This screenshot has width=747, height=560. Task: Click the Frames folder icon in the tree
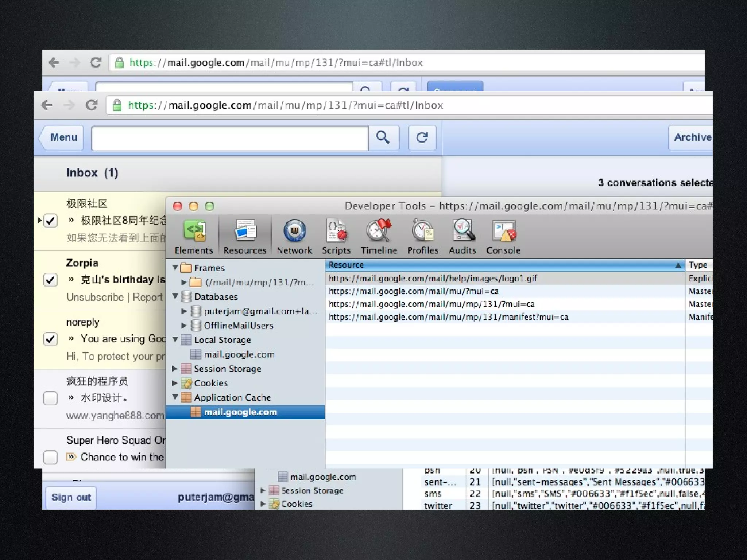tap(186, 268)
